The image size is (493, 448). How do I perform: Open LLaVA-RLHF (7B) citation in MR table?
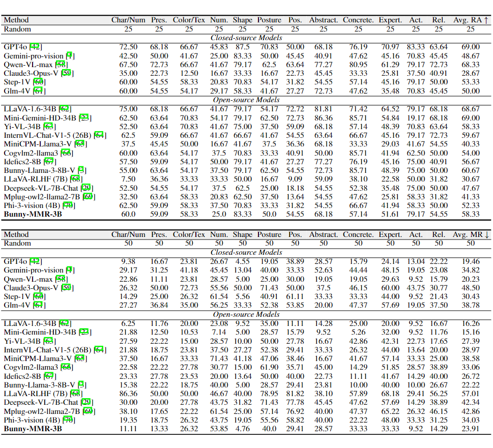coord(76,394)
